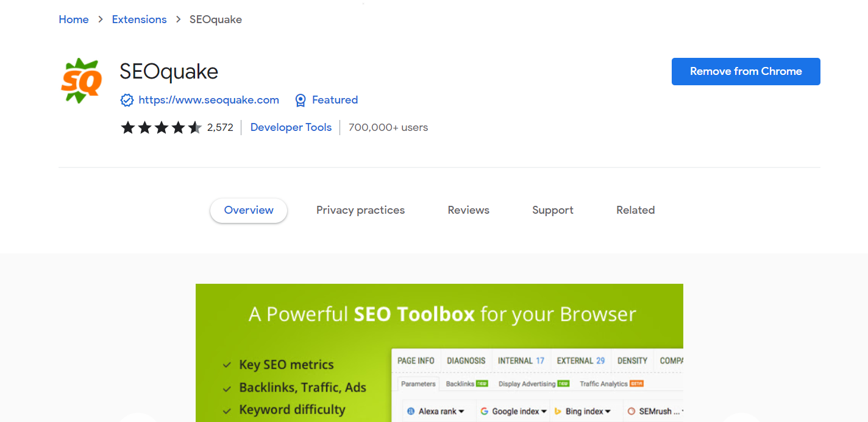Click the "Backlinks, Traffic, Ads" text
This screenshot has width=868, height=422.
point(303,387)
